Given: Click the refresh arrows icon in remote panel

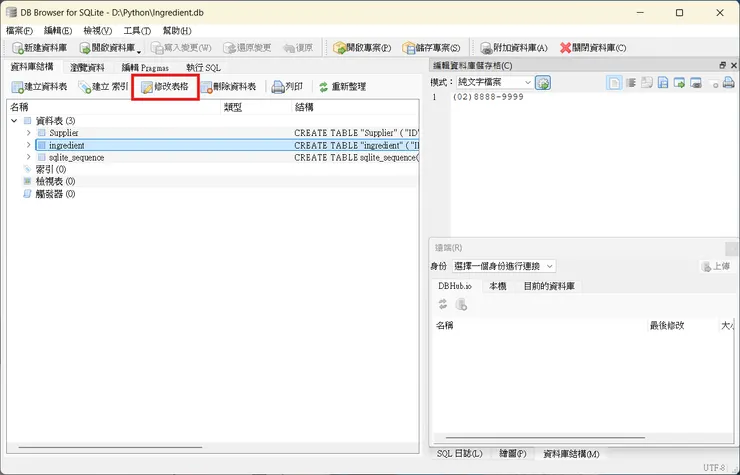Looking at the screenshot, I should pos(443,304).
